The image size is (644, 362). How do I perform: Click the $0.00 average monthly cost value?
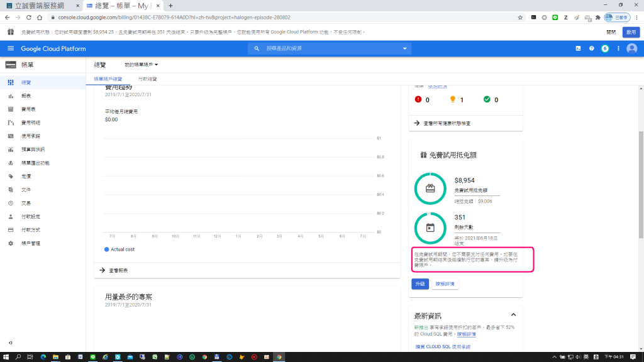coord(111,119)
